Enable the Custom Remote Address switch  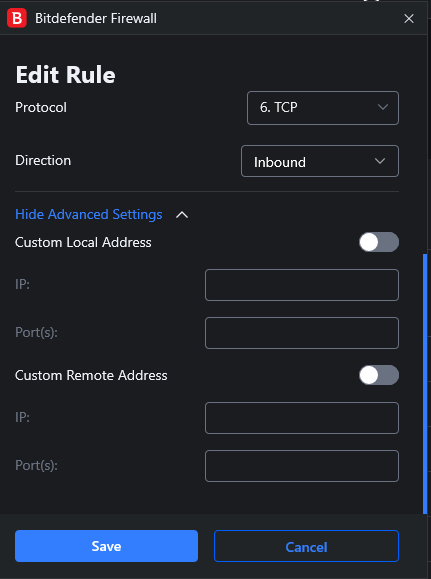pyautogui.click(x=379, y=375)
